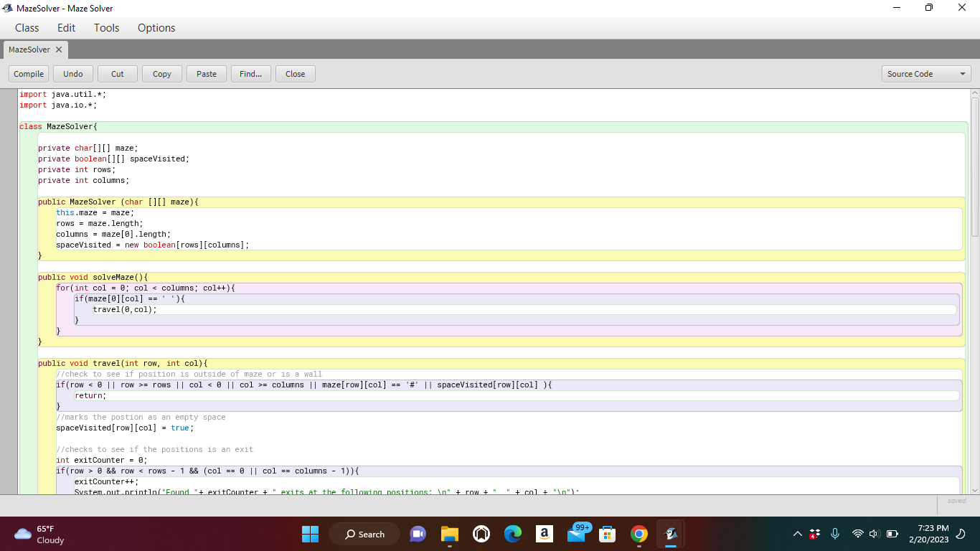Click the editor's vertical scrollbar thumb
Screen dimensions: 980x551
pyautogui.click(x=974, y=166)
